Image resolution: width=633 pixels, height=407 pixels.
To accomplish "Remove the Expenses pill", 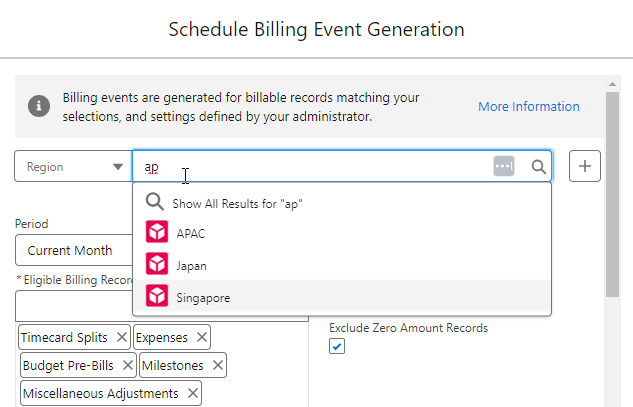I will [201, 338].
